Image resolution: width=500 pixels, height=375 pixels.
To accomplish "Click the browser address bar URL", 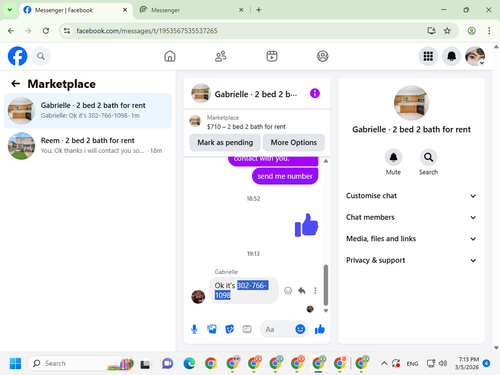I will pyautogui.click(x=147, y=31).
